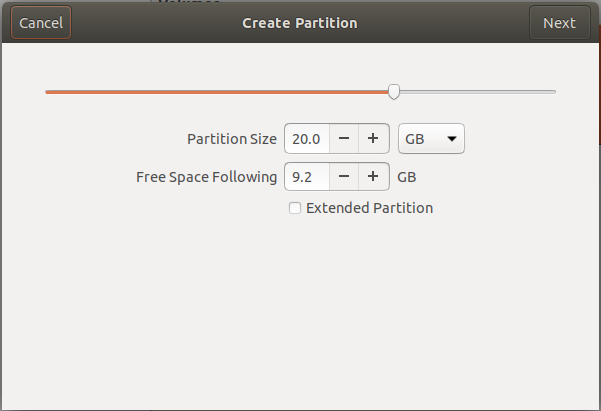Focus the Partition Size field showing 20.0
Image resolution: width=601 pixels, height=411 pixels.
307,138
